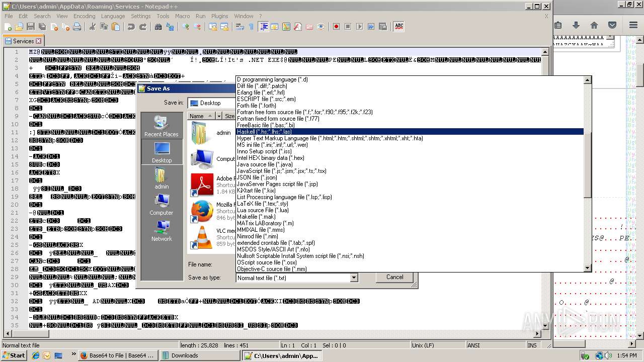Click the New file toolbar icon
The image size is (644, 362).
(8, 27)
